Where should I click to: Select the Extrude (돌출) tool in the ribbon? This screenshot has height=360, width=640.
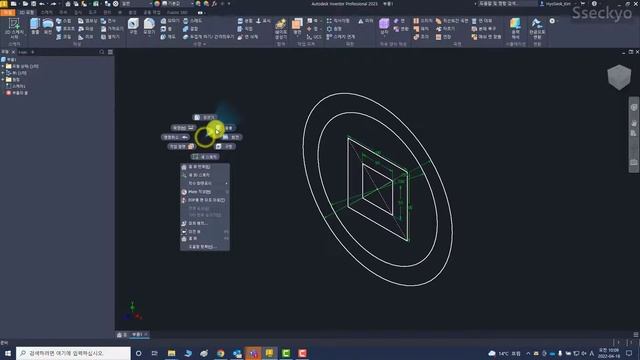(x=35, y=26)
